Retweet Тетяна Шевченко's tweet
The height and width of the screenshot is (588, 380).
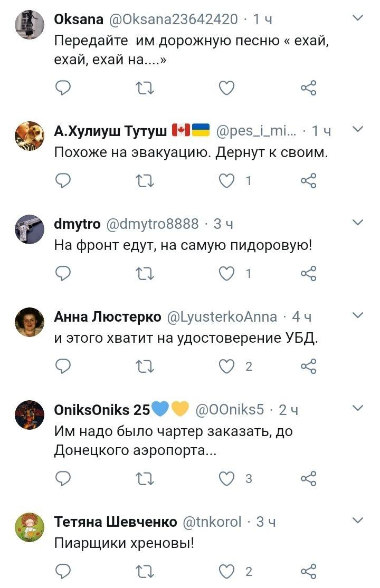click(145, 571)
